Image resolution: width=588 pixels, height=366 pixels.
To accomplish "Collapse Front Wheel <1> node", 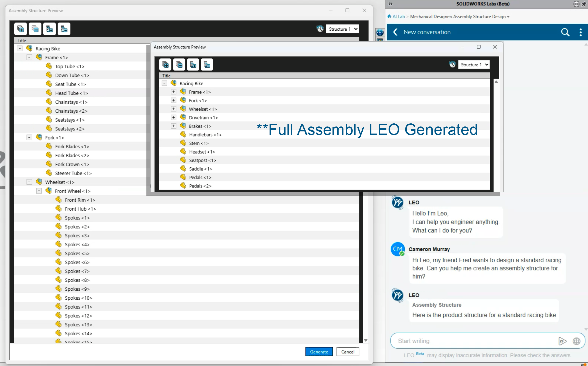I will (x=39, y=191).
